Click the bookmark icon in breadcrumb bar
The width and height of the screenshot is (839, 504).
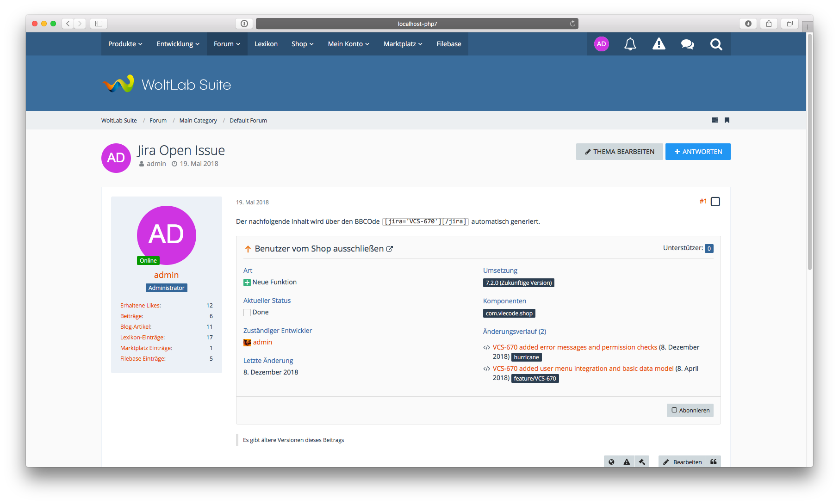(727, 120)
